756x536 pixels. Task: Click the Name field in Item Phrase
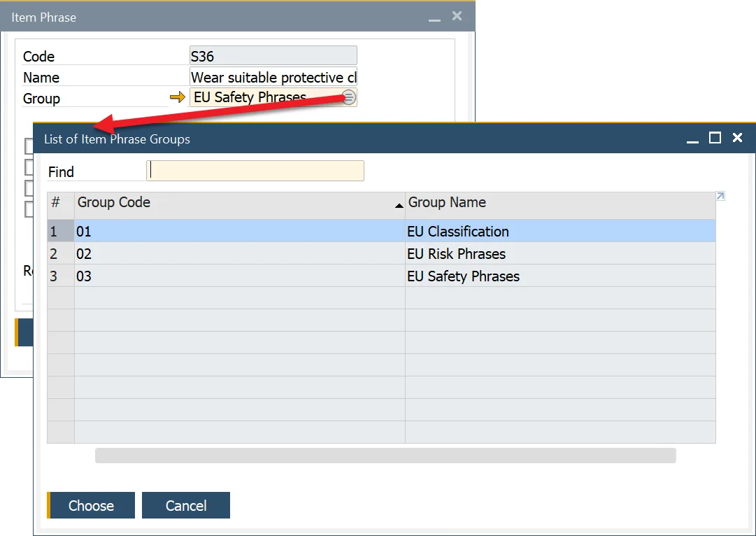273,77
